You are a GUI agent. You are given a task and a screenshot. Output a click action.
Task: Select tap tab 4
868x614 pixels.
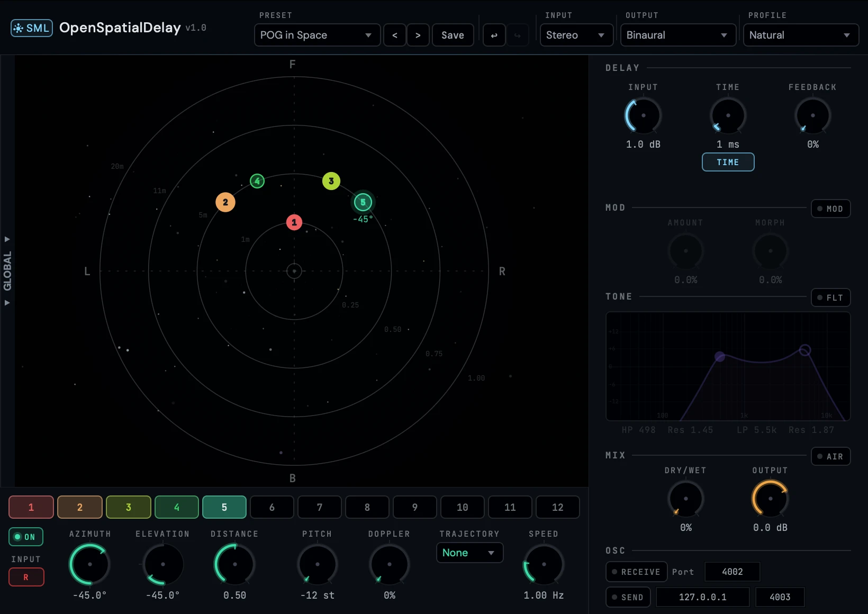(177, 507)
